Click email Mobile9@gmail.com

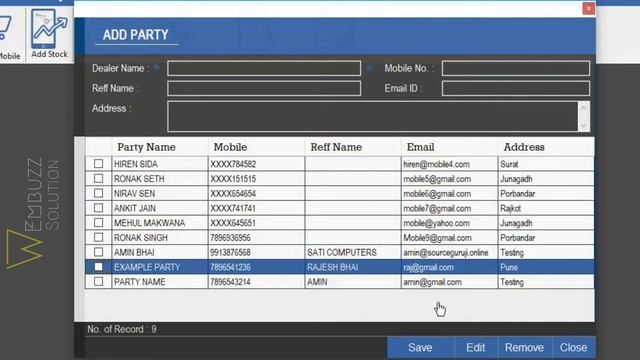(438, 238)
